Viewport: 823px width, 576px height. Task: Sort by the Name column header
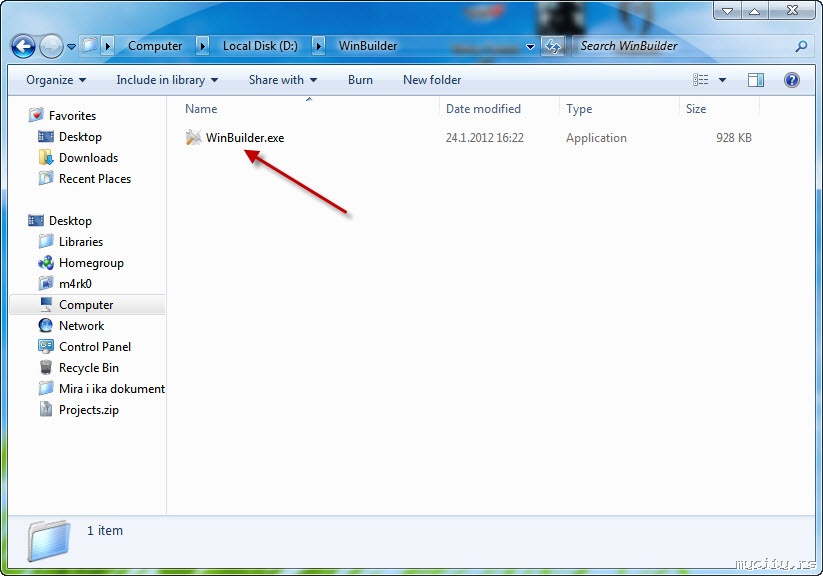tap(201, 109)
